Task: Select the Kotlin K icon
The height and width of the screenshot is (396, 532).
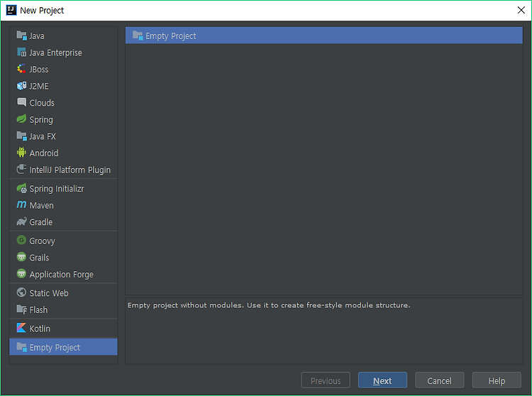Action: [22, 328]
